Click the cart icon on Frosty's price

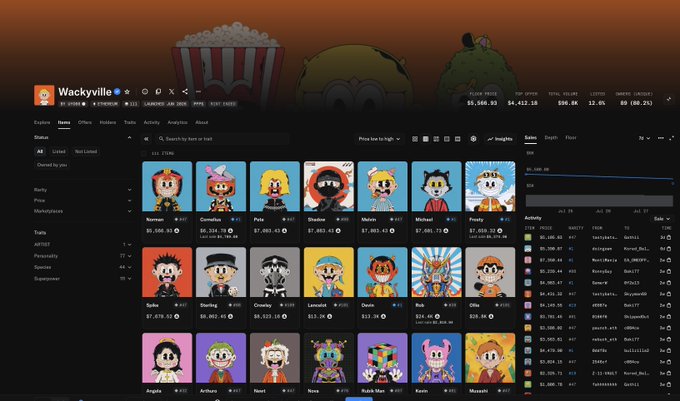click(500, 231)
